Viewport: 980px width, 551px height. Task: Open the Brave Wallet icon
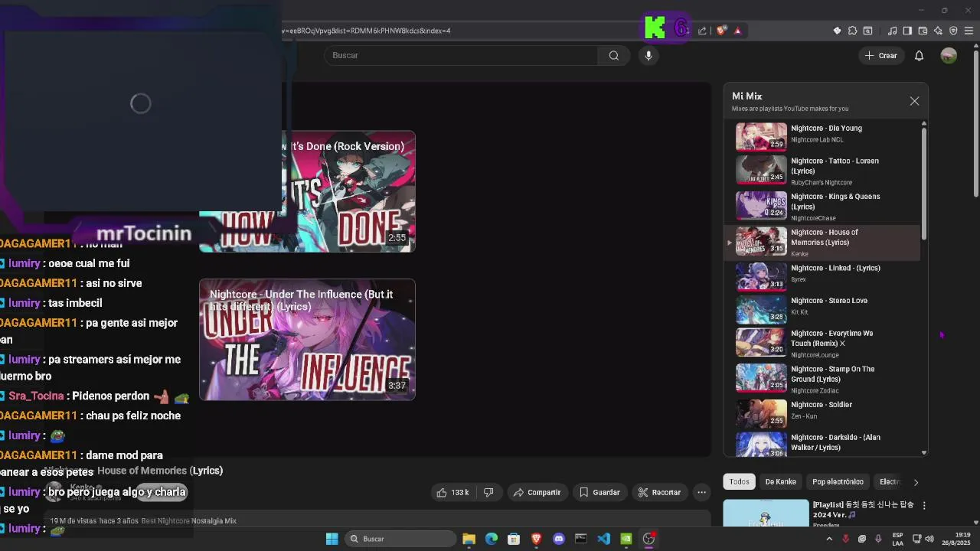click(x=923, y=31)
